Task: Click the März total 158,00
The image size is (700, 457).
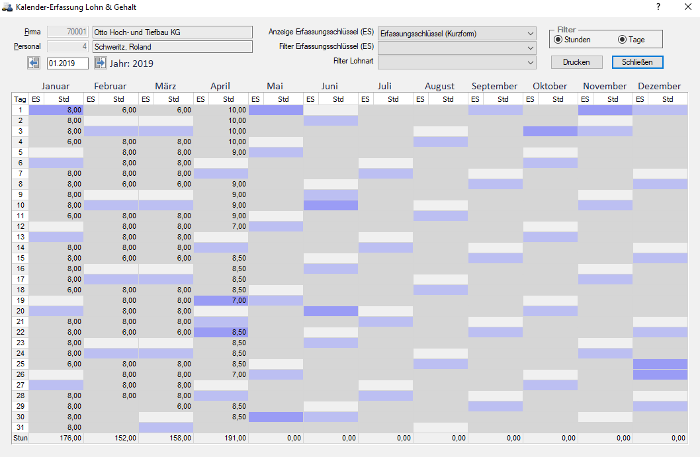Action: [166, 438]
